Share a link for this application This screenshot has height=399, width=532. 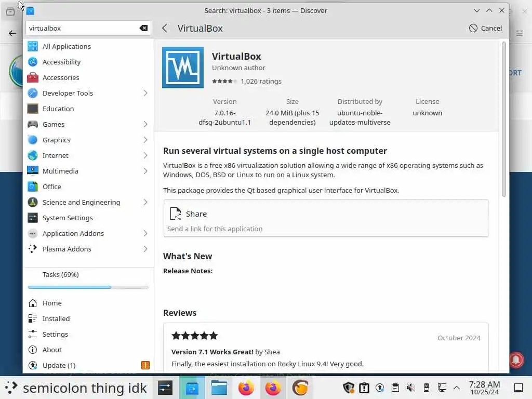tap(326, 218)
